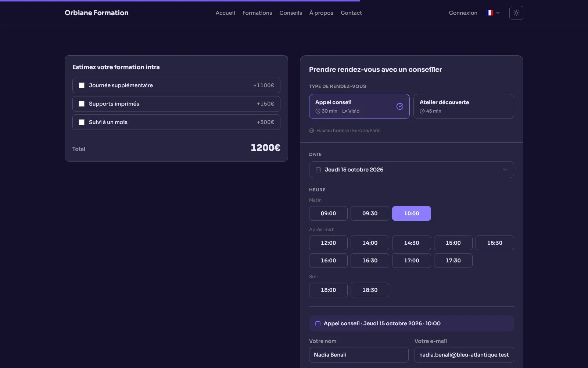Choose the 16:00 time slot

coord(328,261)
